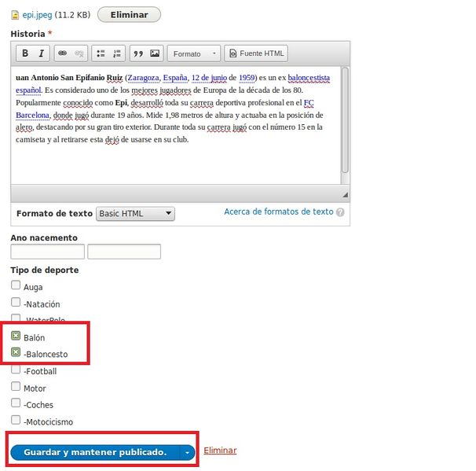This screenshot has height=471, width=476.
Task: Check the -Natación checkbox
Action: pos(16,303)
